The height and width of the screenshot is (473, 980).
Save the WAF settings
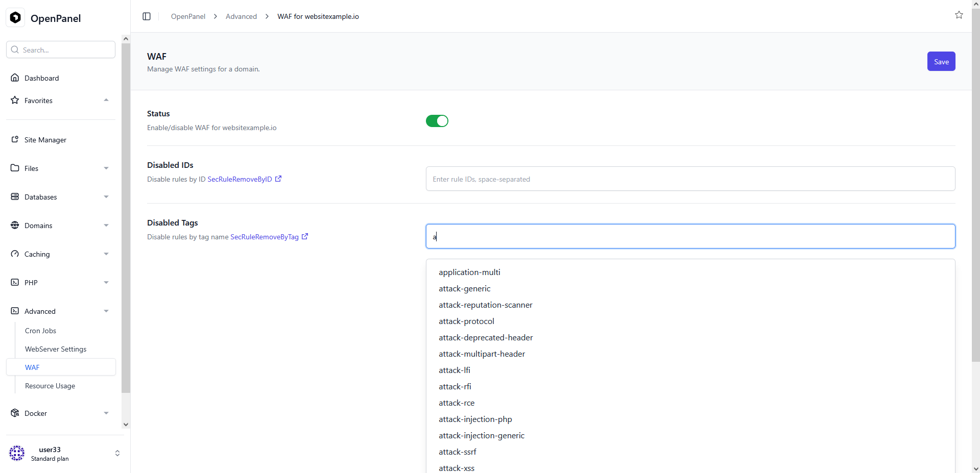click(x=941, y=62)
